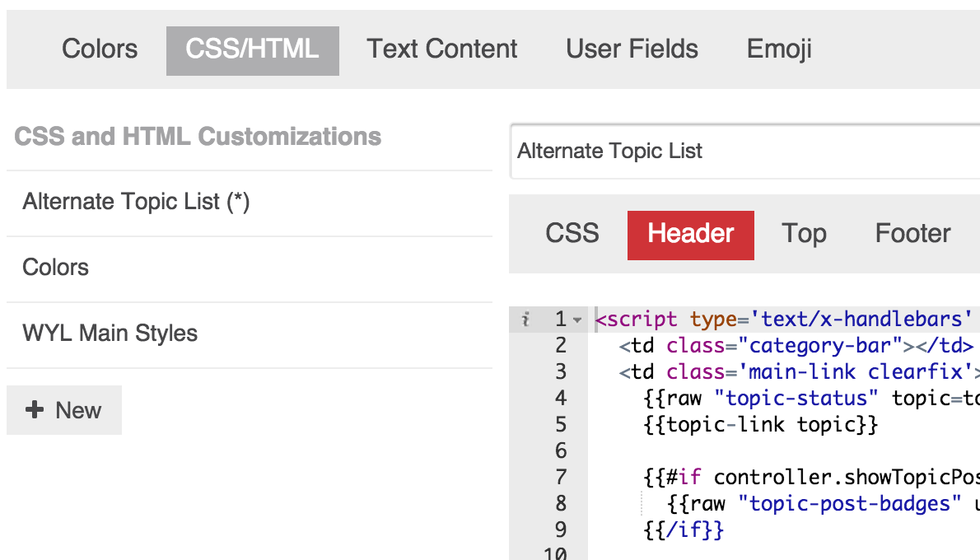
Task: Switch to the Colors top tab
Action: click(x=100, y=49)
